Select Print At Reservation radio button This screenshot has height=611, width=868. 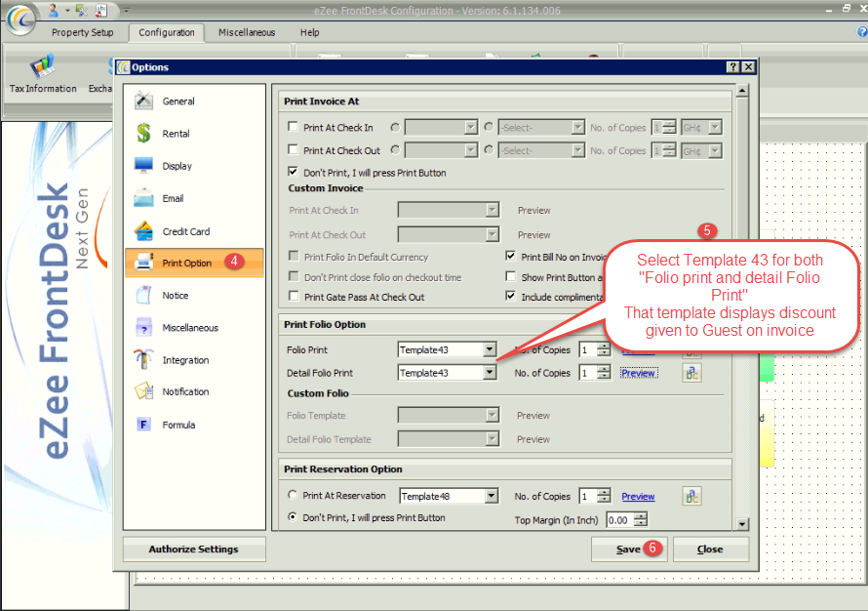(293, 496)
